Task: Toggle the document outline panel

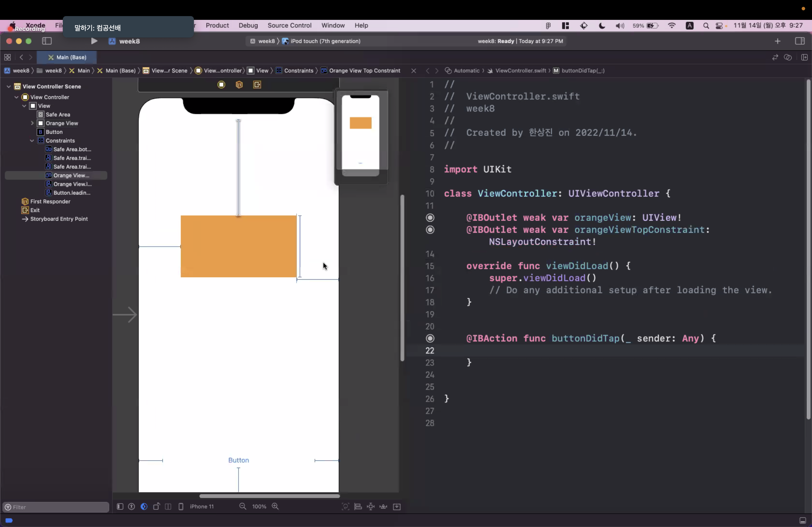Action: pos(120,507)
